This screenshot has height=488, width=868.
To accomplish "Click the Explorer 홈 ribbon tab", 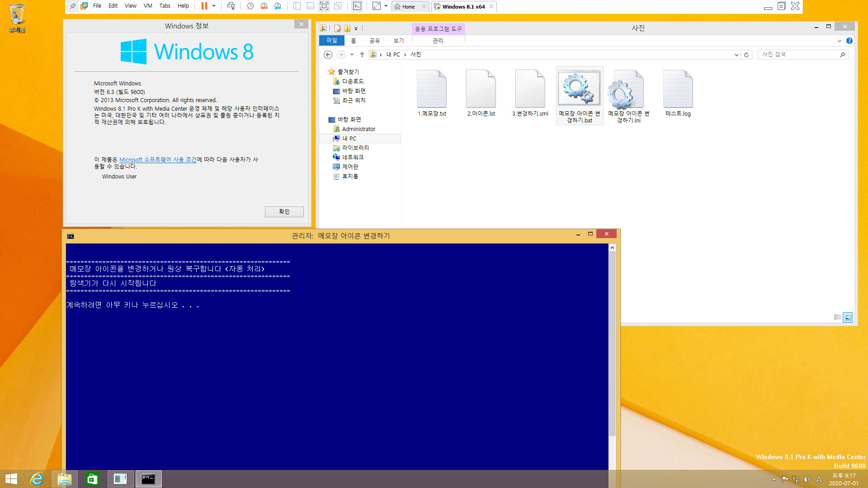I will pos(354,41).
